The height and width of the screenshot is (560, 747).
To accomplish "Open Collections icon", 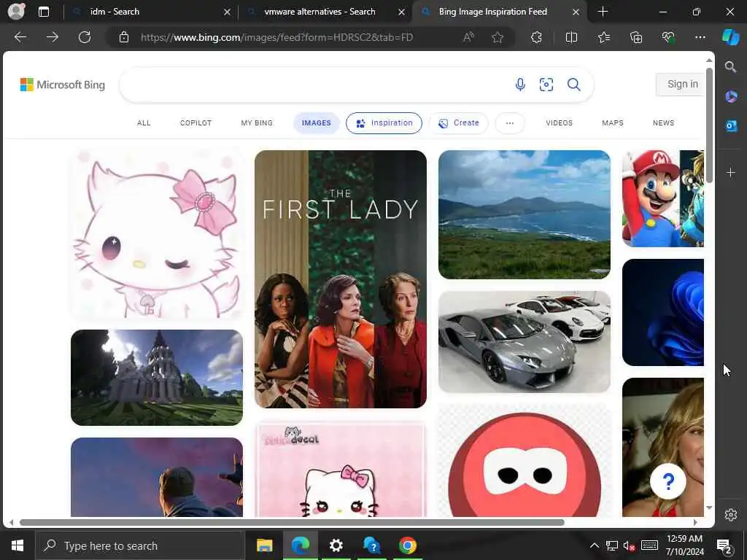I will (x=636, y=37).
